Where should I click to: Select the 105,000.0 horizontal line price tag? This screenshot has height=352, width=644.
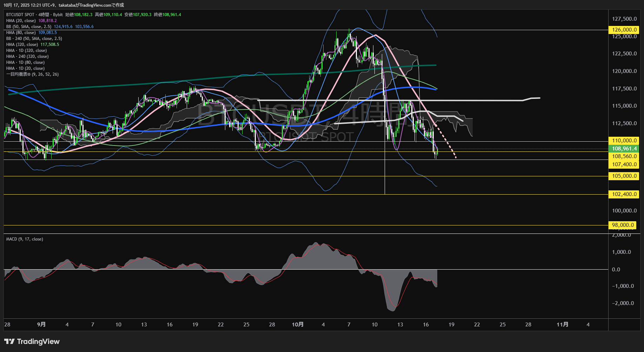click(624, 176)
